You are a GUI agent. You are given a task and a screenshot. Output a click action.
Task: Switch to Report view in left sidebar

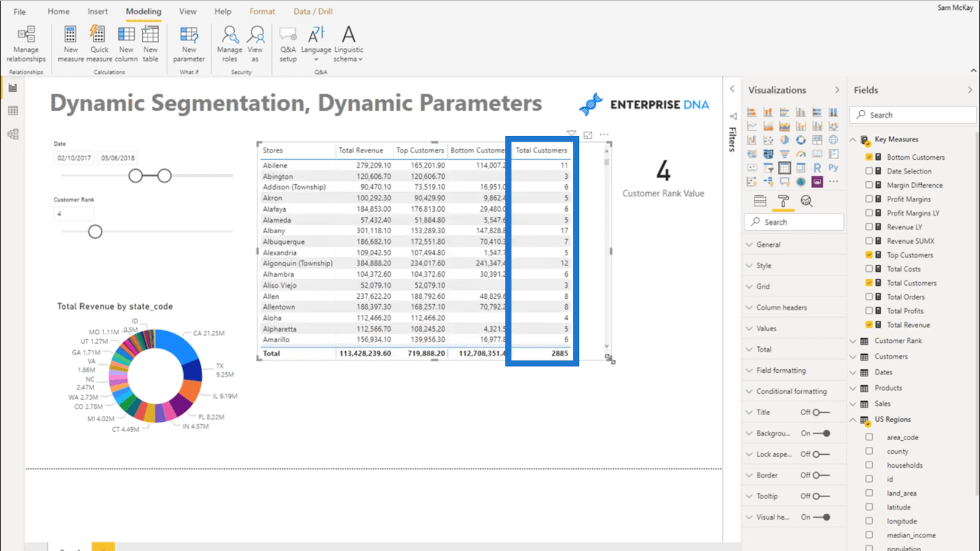tap(13, 88)
